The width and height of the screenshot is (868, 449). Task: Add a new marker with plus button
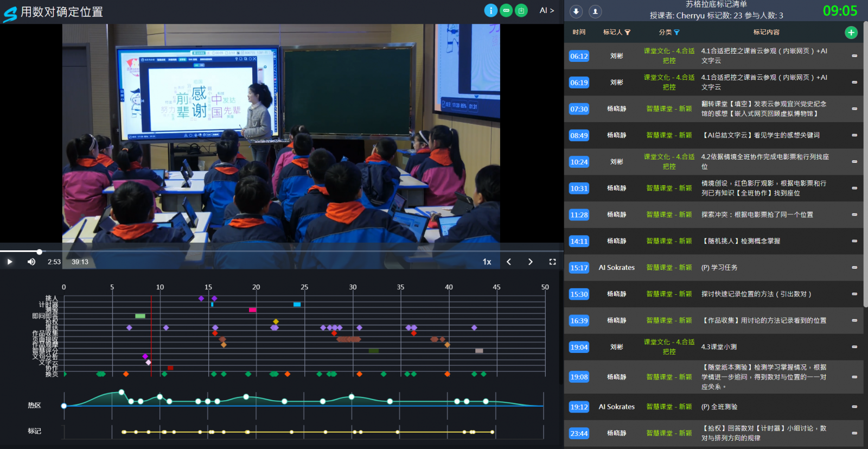[851, 33]
